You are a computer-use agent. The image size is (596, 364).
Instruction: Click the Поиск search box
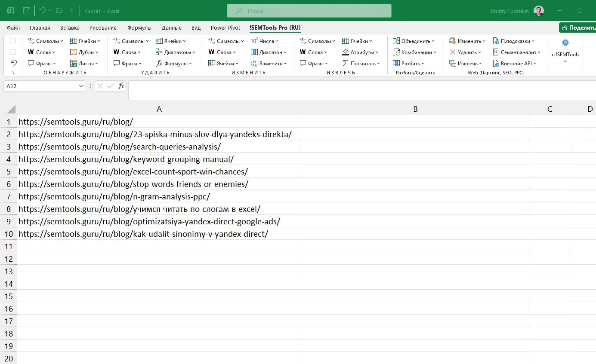click(309, 11)
